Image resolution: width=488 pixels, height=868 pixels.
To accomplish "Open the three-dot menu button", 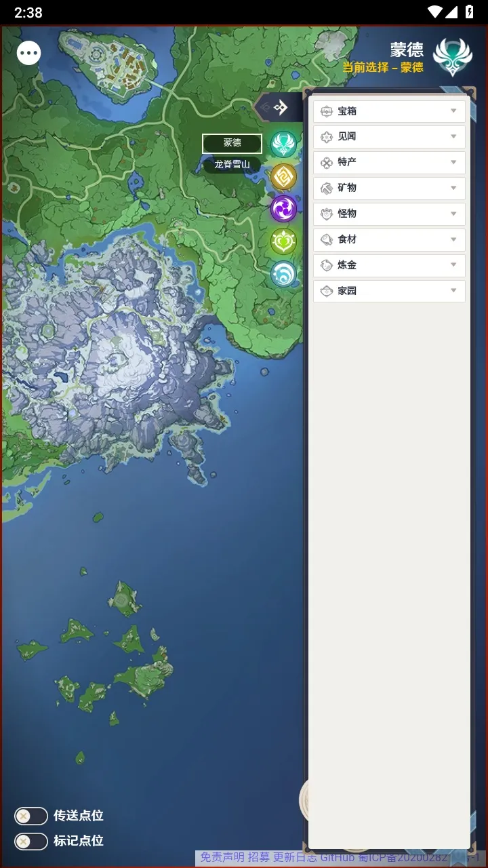I will click(x=29, y=53).
